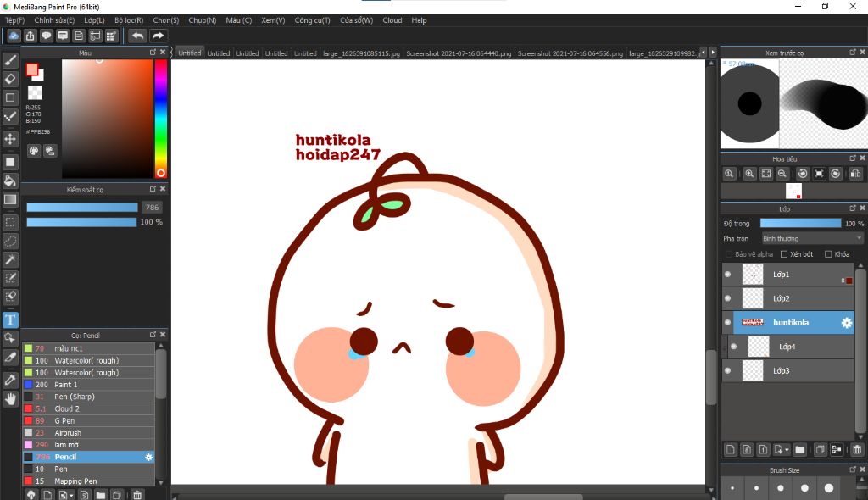Select the Brush tool
Viewport: 868px width, 500px height.
[x=10, y=60]
